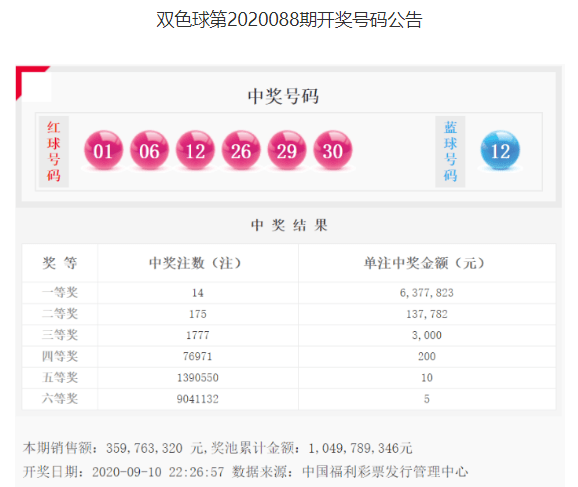Click data source 中国福利彩票发行管理中心
578x487 pixels.
[385, 472]
